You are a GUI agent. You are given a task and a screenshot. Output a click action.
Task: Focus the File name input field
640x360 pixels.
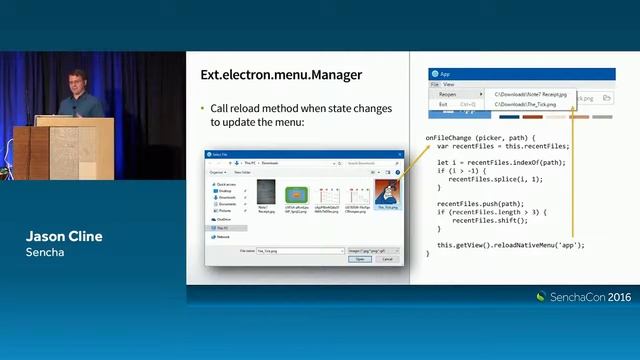300,251
